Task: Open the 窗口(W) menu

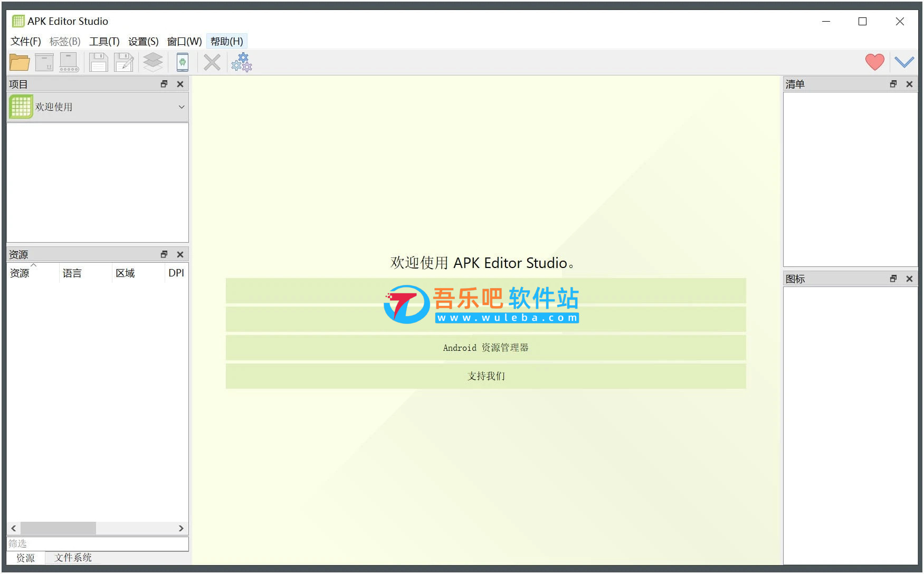Action: 184,41
